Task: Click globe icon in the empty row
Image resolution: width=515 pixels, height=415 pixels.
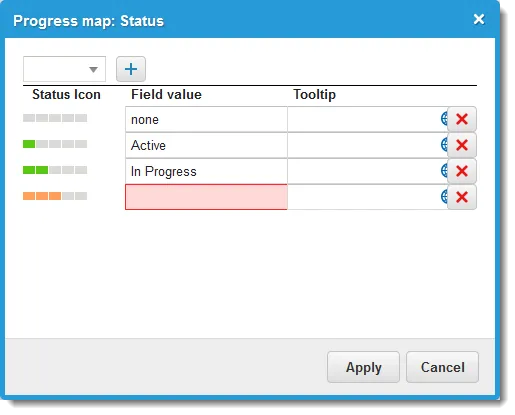Action: (444, 197)
